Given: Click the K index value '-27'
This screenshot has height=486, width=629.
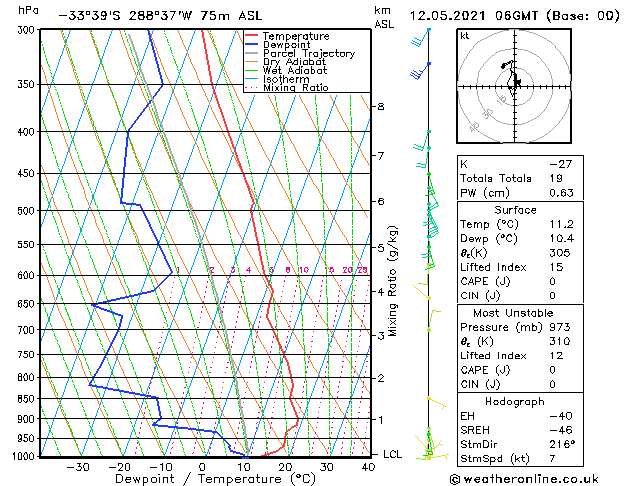Looking at the screenshot, I should (x=561, y=164).
